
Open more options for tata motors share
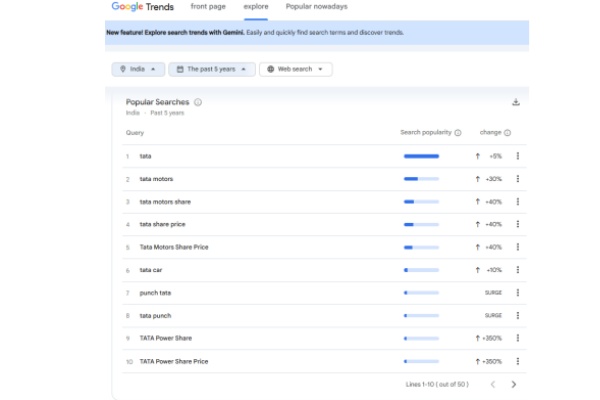coord(518,202)
